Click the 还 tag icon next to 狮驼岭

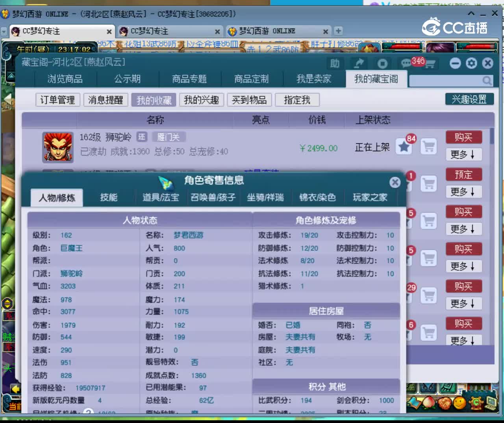click(x=142, y=137)
